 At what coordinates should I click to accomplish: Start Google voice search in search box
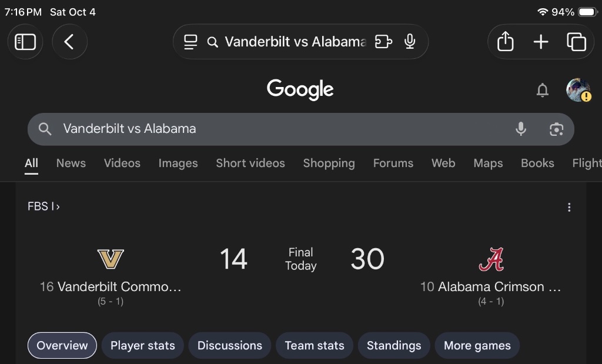pos(521,129)
